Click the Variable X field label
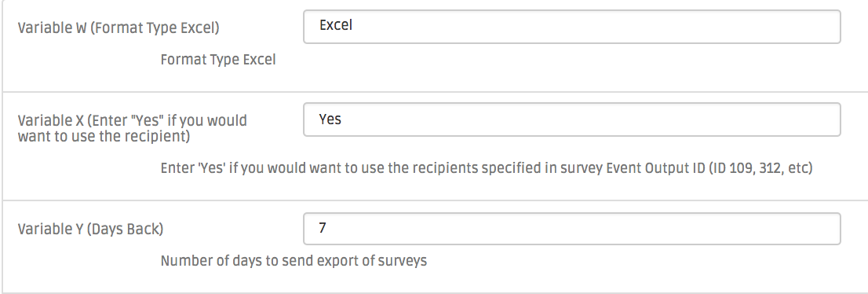This screenshot has height=294, width=868. click(x=133, y=128)
